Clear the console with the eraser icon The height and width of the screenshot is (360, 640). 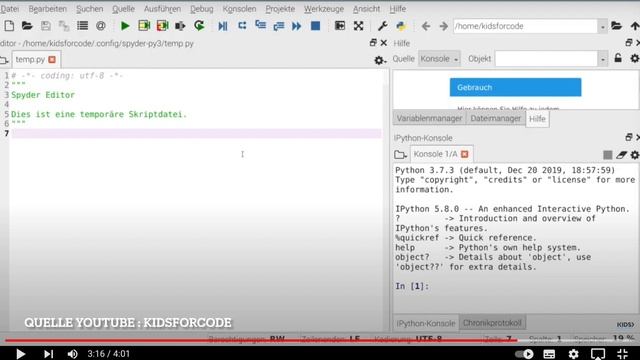point(622,155)
